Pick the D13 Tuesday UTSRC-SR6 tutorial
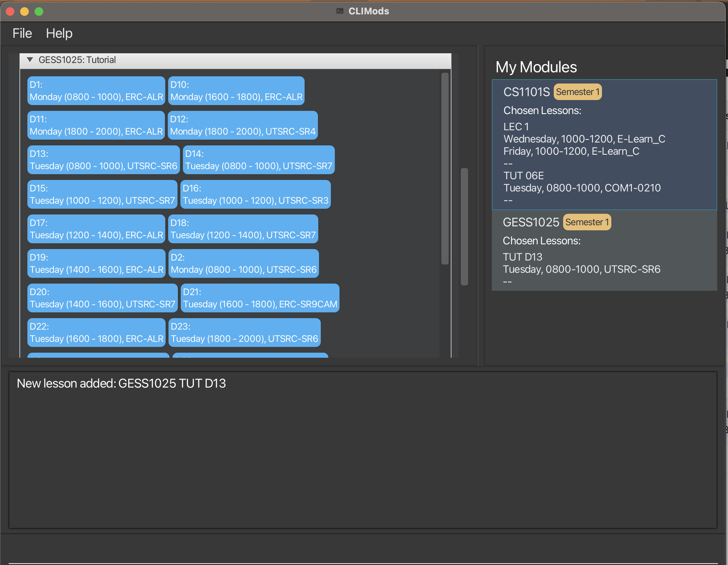The image size is (728, 565). pos(103,160)
